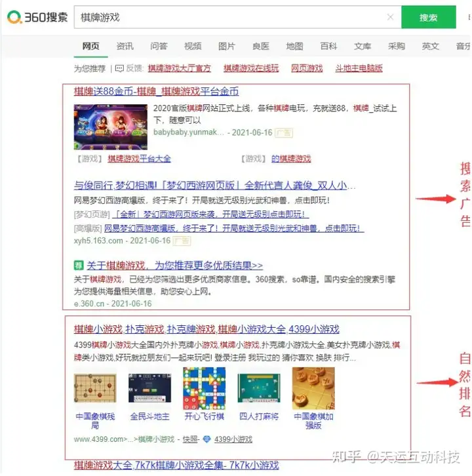Open the 中国象棋加强版 text link
The width and height of the screenshot is (472, 476).
pos(313,420)
